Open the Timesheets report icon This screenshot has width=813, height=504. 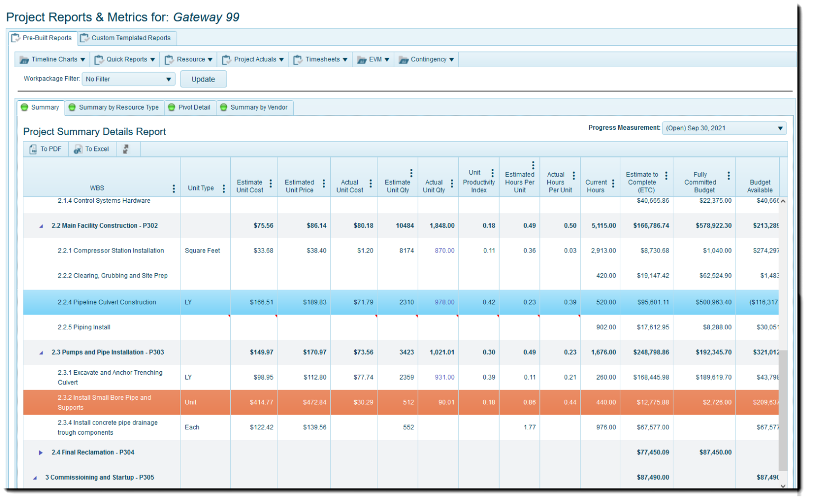pos(298,59)
